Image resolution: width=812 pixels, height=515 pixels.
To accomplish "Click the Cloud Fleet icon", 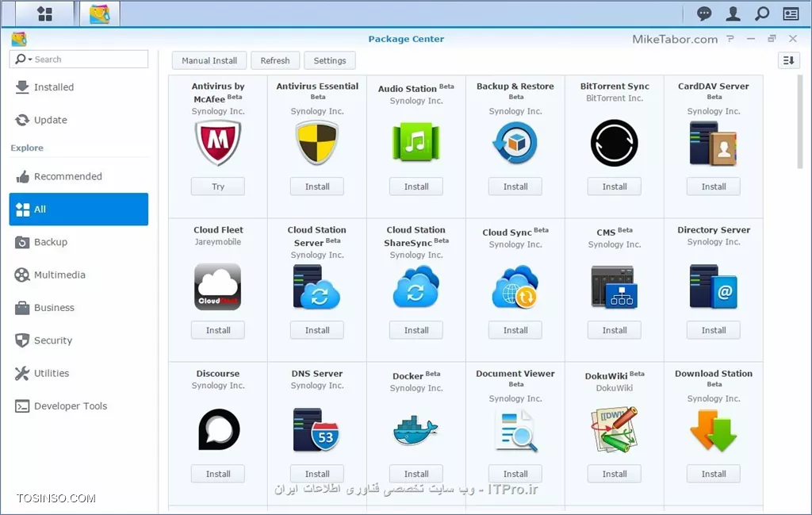I will [x=218, y=286].
